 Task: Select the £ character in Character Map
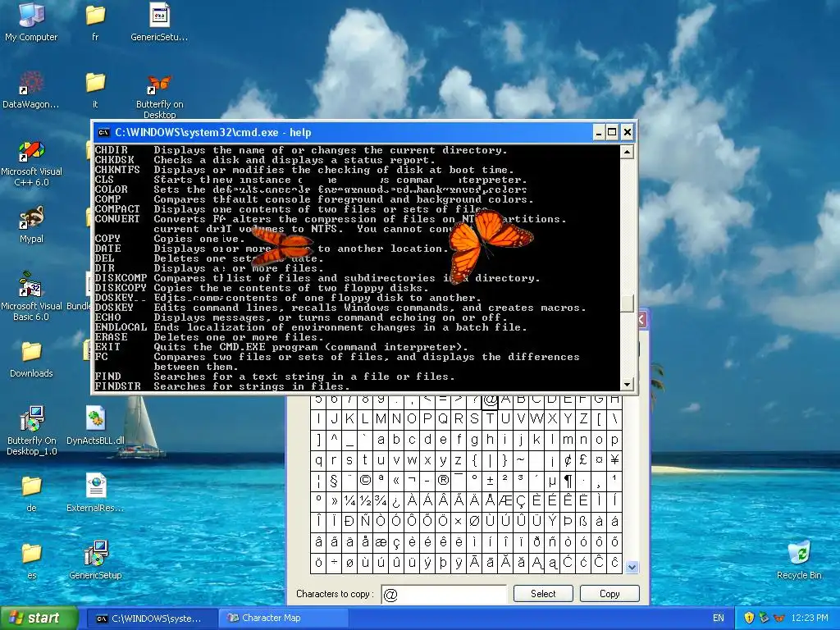coord(583,459)
